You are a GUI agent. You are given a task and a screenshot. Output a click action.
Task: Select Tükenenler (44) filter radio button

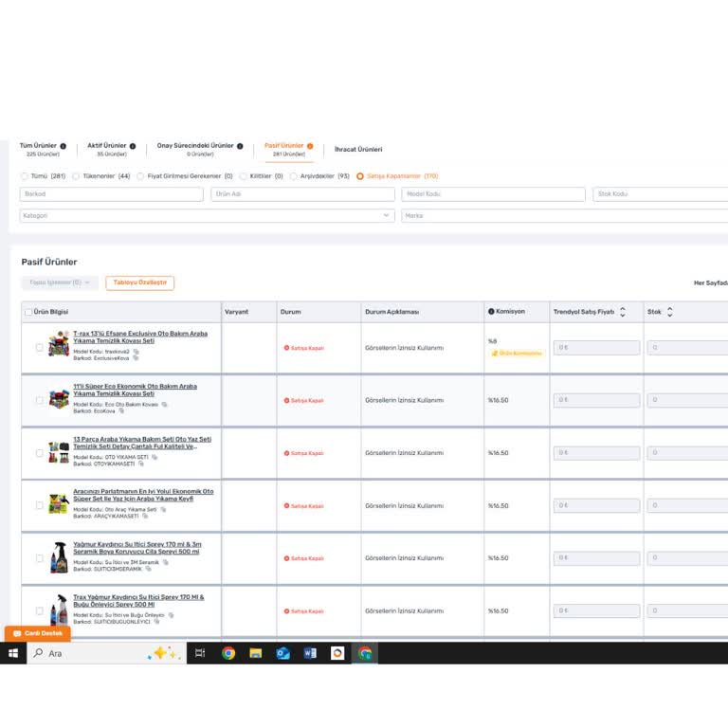pyautogui.click(x=78, y=176)
